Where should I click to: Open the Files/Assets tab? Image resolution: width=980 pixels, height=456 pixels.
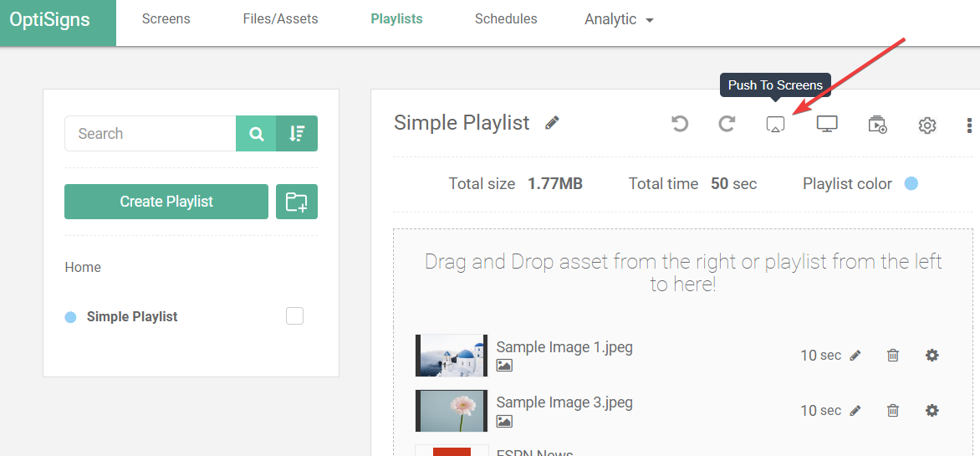point(281,18)
